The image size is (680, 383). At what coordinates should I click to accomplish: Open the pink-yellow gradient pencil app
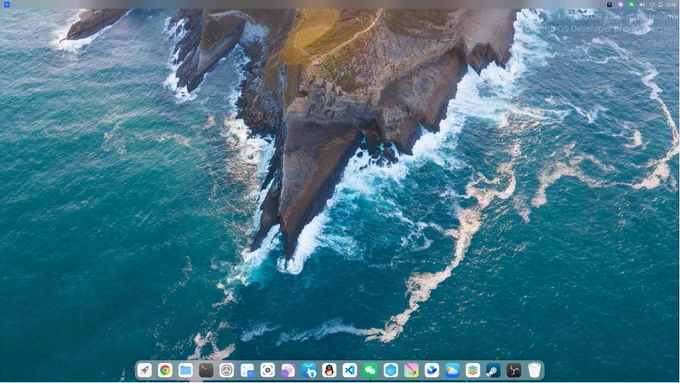[x=411, y=370]
